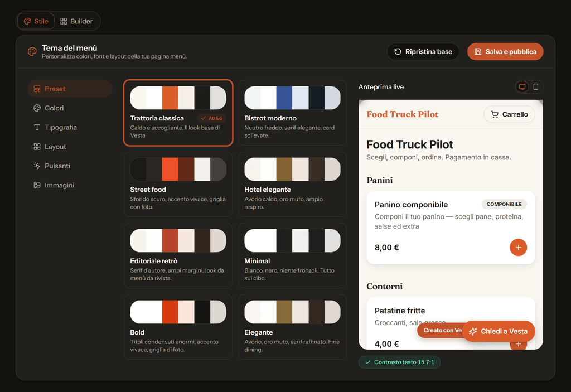Click the COMPONIBILE badge
This screenshot has width=571, height=392.
tap(504, 205)
